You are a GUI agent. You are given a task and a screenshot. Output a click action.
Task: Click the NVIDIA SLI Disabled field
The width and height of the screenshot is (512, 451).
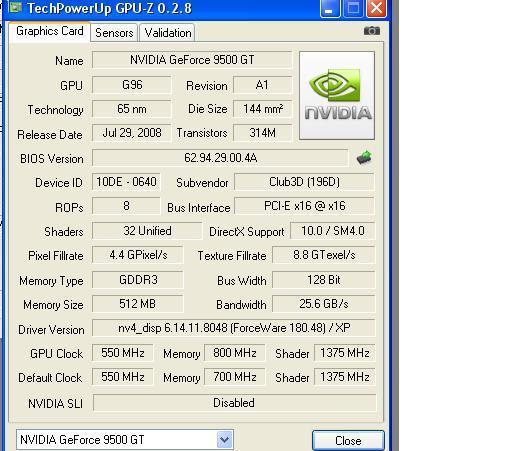pos(235,403)
